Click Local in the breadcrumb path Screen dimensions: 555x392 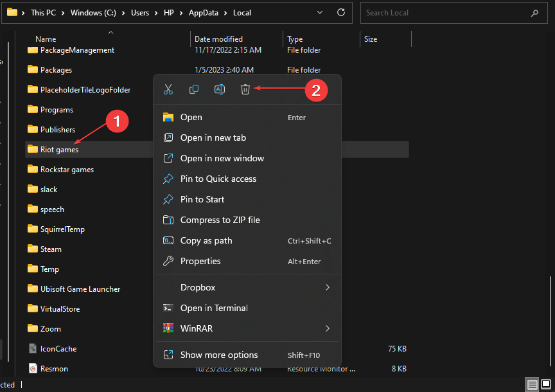tap(242, 13)
